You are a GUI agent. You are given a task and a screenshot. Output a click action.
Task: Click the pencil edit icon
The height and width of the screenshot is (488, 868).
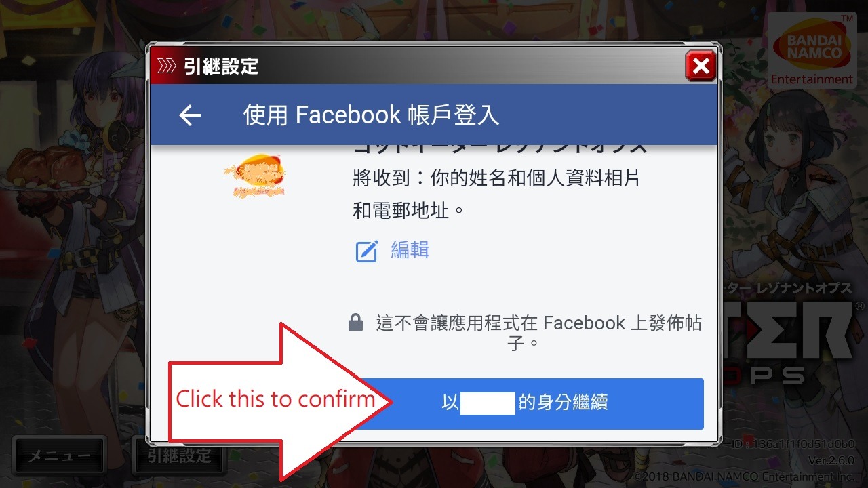[367, 251]
